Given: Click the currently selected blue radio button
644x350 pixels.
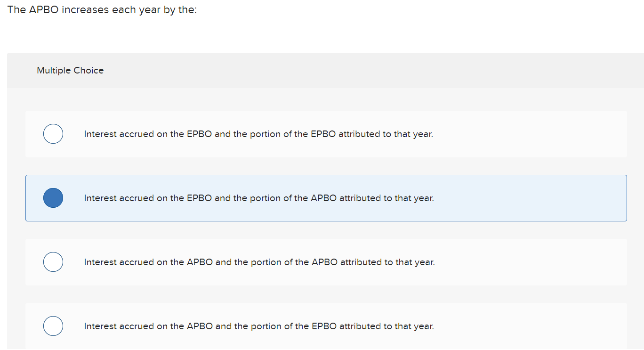Looking at the screenshot, I should 53,198.
